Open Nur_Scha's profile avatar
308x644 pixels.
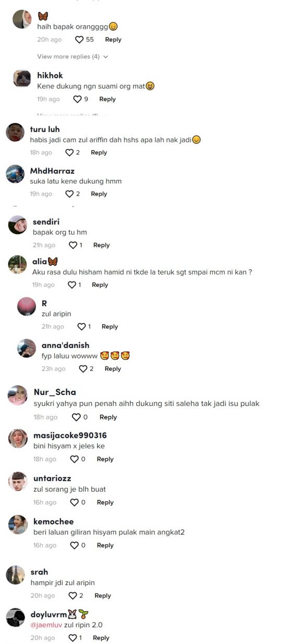coord(18,395)
